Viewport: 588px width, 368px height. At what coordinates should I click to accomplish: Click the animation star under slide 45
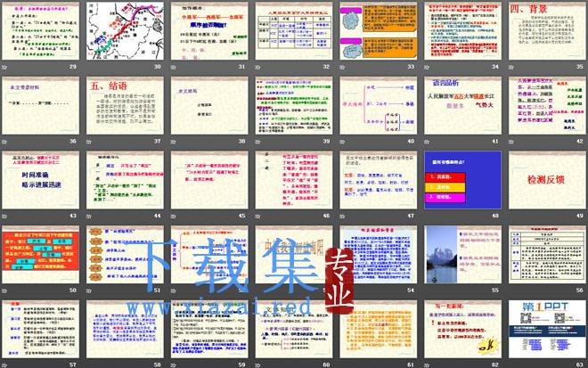[x=173, y=217]
